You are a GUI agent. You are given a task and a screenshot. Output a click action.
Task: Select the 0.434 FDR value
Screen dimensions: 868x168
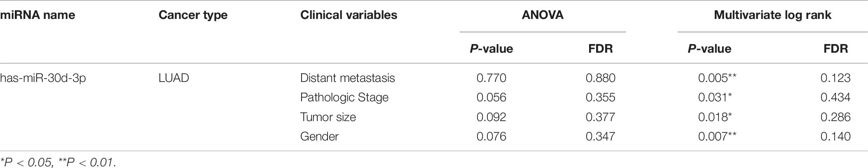coord(835,97)
